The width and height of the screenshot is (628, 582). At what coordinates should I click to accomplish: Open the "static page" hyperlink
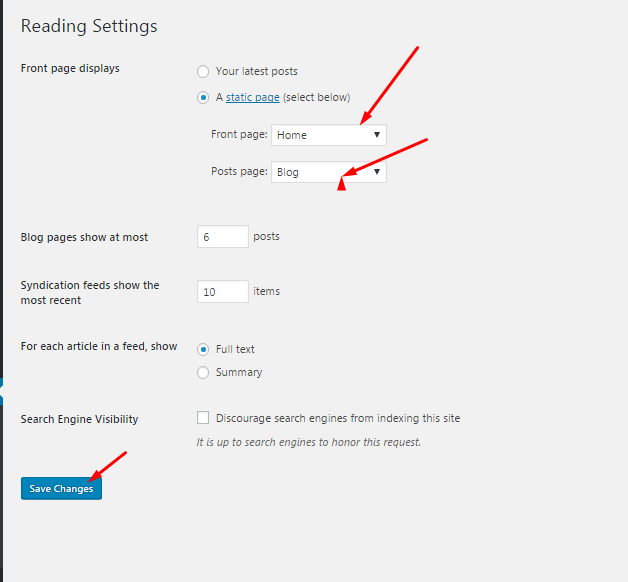(252, 98)
